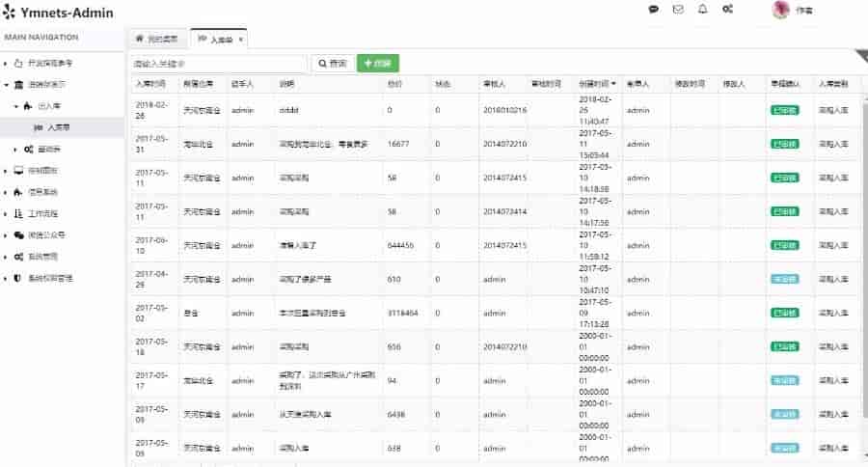The image size is (868, 467).
Task: Click the last column header of the table
Action: tap(833, 84)
